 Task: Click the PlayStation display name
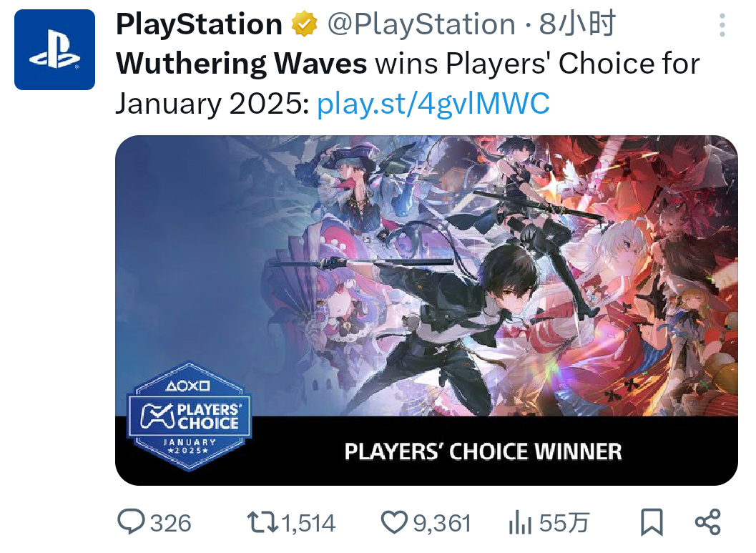pyautogui.click(x=199, y=26)
